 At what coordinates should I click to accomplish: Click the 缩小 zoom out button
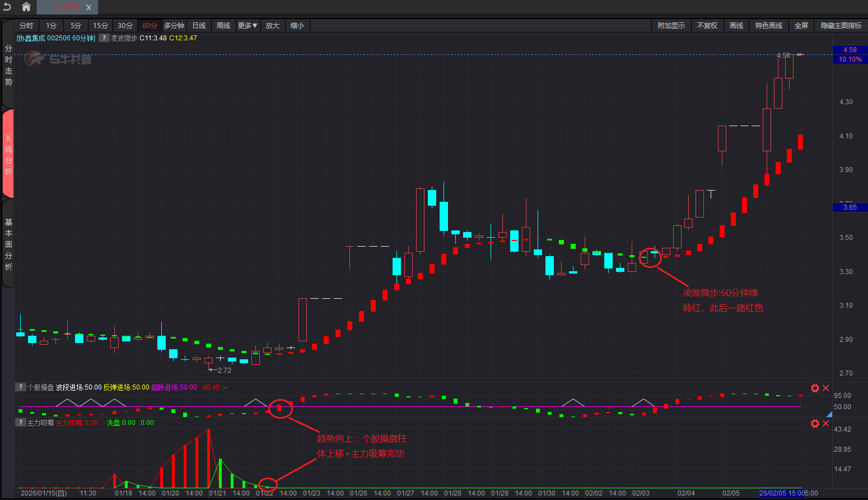(x=297, y=26)
